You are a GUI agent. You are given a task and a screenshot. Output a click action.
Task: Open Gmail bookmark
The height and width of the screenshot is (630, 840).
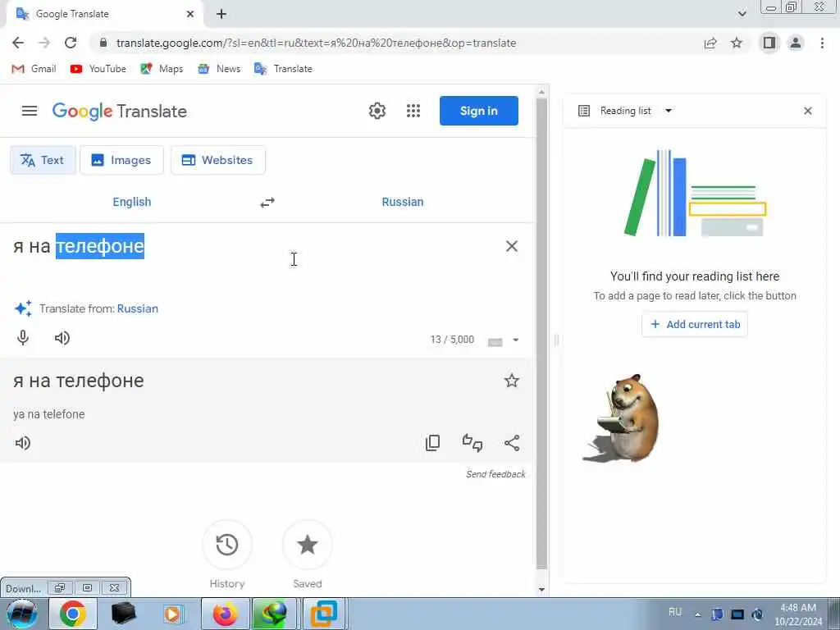coord(34,69)
